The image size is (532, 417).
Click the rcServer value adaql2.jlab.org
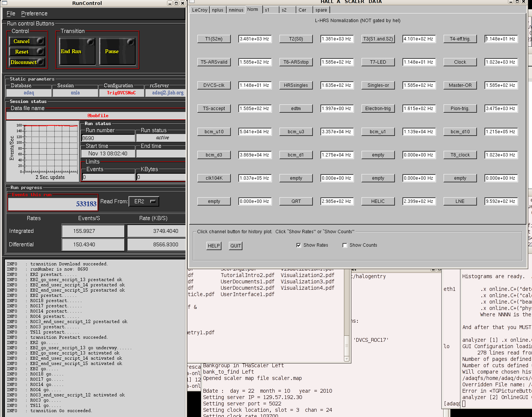tap(166, 93)
